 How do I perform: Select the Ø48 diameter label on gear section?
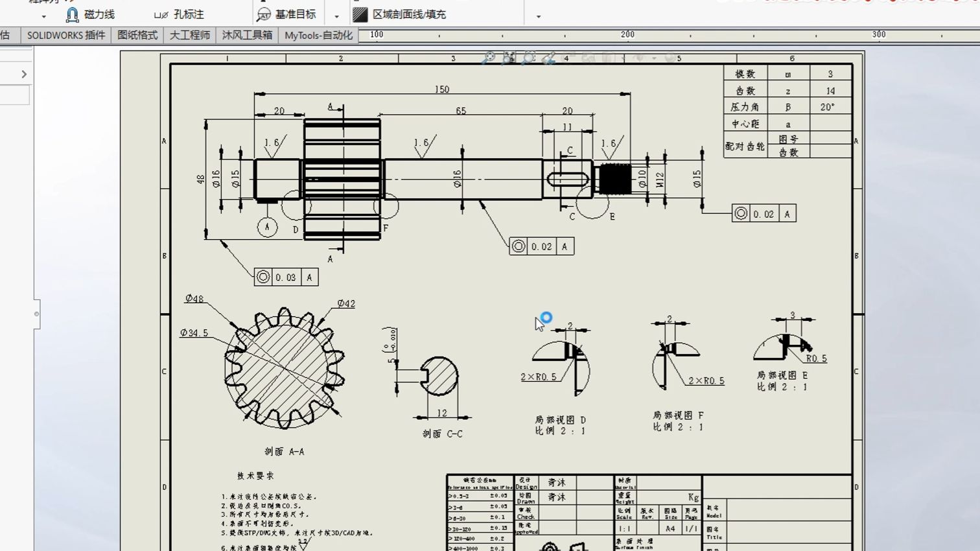[x=194, y=299]
